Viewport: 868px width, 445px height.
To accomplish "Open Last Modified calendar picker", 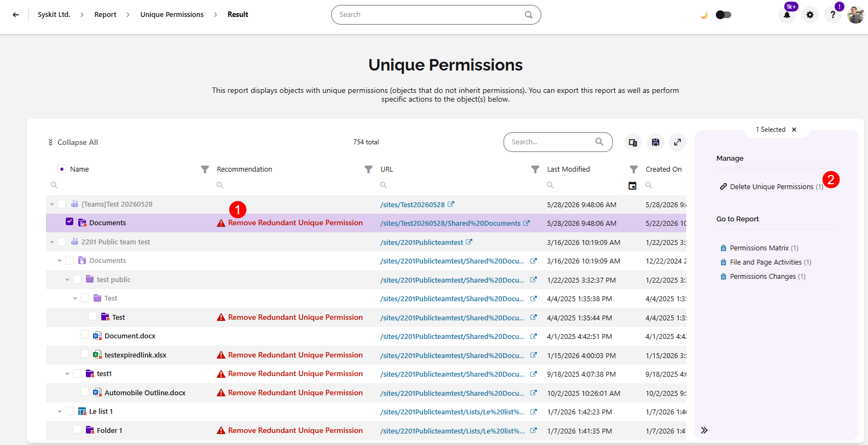I will [x=633, y=186].
